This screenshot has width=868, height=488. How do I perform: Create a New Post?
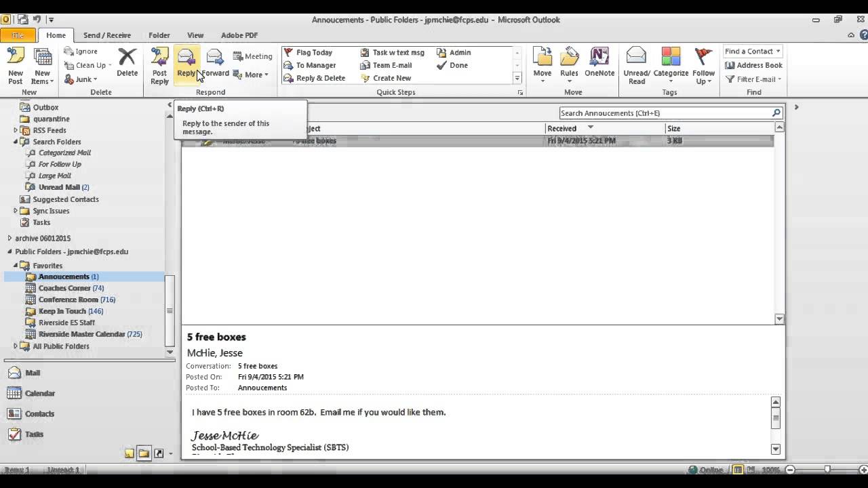point(15,66)
